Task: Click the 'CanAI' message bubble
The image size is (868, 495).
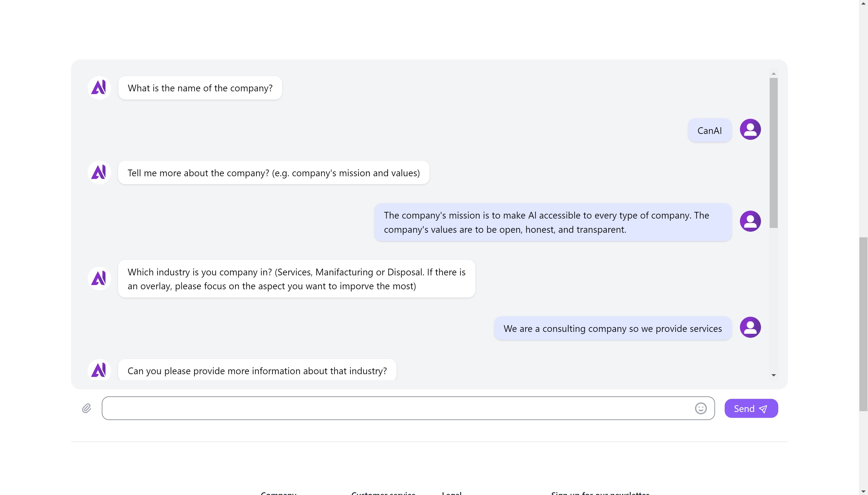Action: coord(709,130)
